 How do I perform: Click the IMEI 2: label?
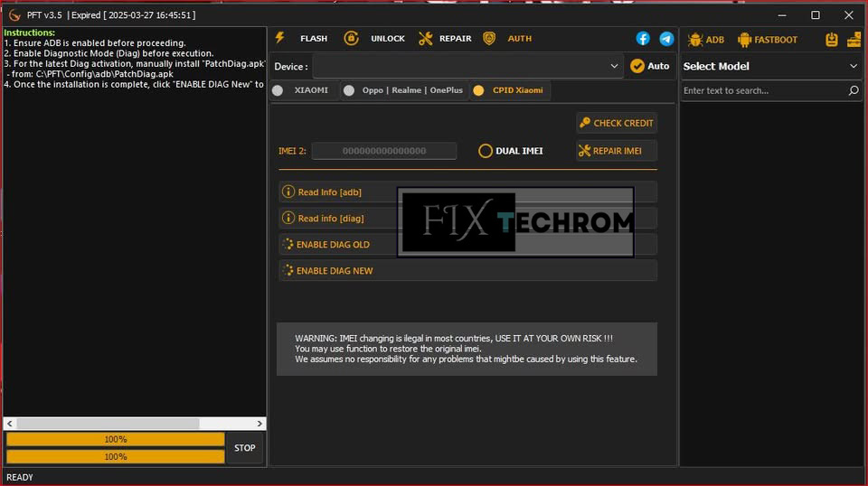click(x=292, y=150)
